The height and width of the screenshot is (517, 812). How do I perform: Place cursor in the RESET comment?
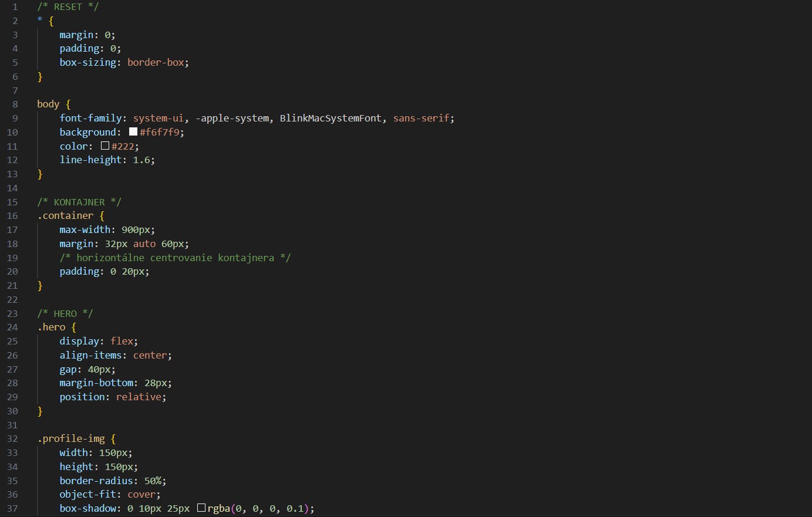coord(68,6)
